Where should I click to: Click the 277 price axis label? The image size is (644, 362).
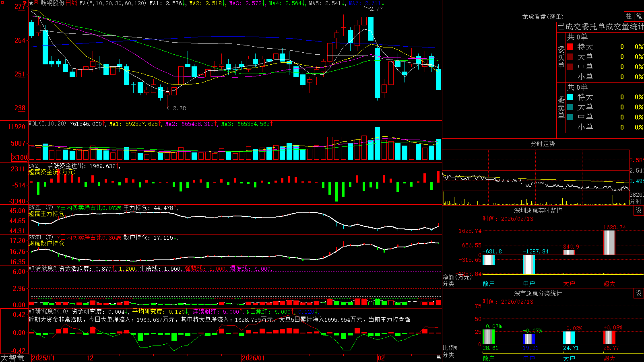(x=20, y=6)
